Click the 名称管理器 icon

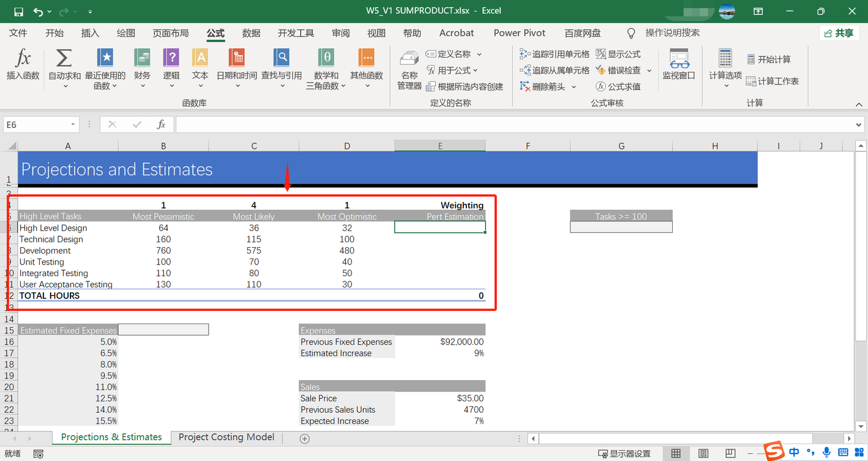[409, 68]
